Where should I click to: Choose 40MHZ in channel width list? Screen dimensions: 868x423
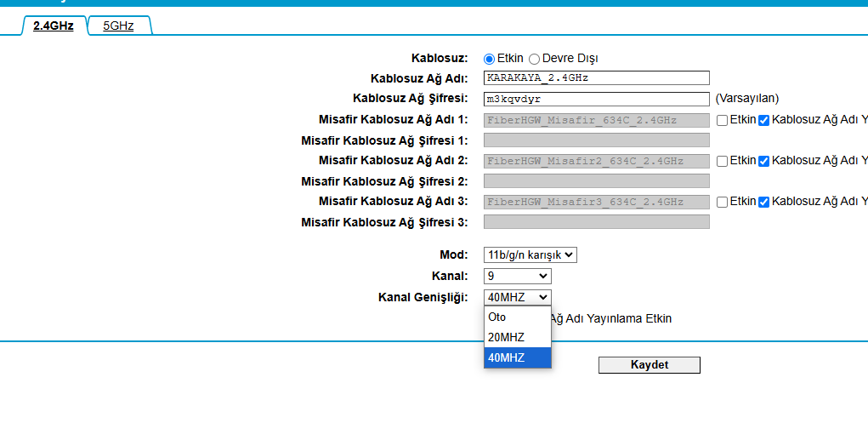tap(518, 357)
